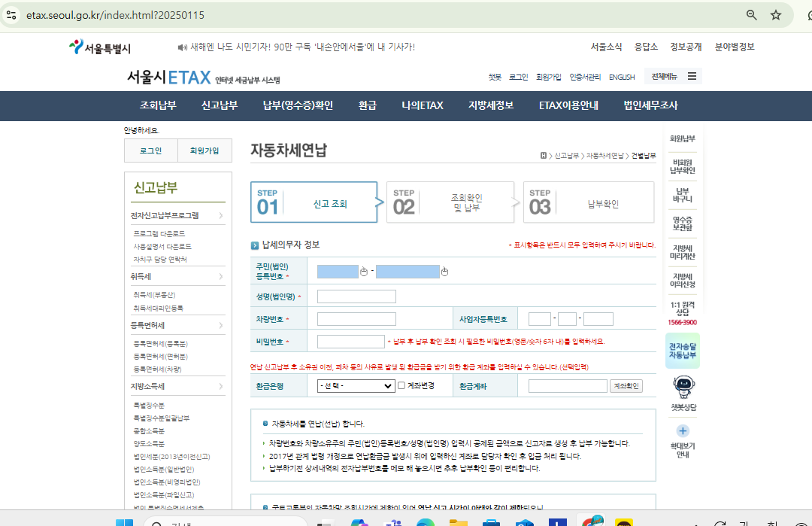812x526 pixels.
Task: Click the 계좌확인 button
Action: click(626, 385)
